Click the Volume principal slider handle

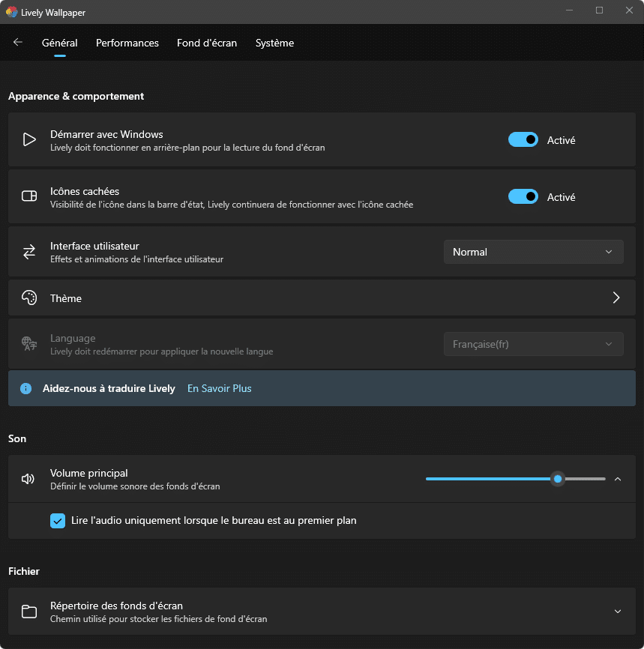558,479
